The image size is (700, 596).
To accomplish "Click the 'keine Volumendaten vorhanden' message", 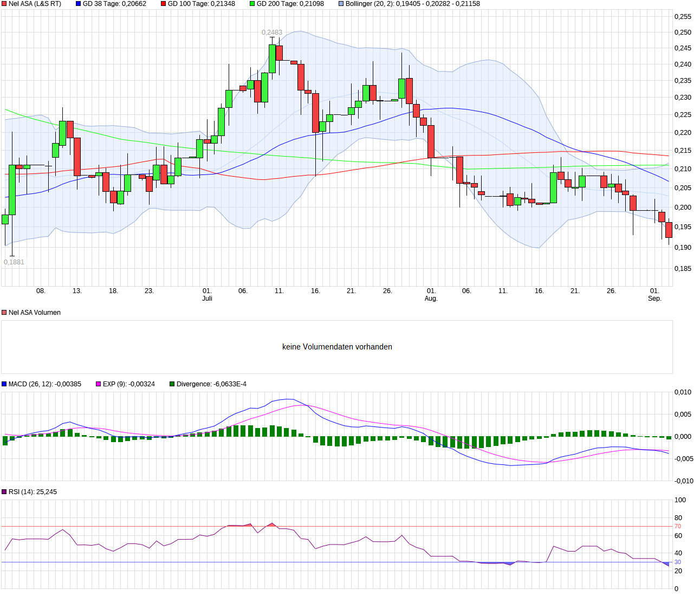I will 337,347.
